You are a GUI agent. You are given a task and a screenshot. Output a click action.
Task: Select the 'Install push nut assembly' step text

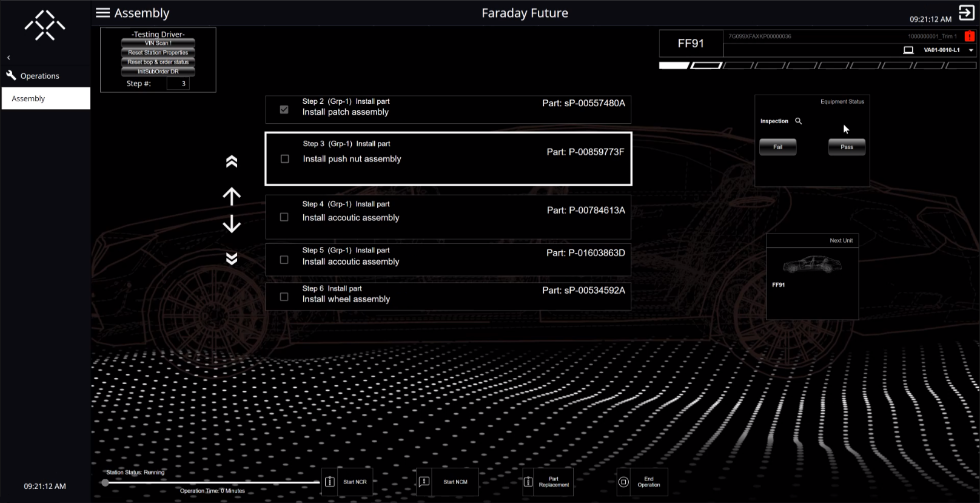352,159
